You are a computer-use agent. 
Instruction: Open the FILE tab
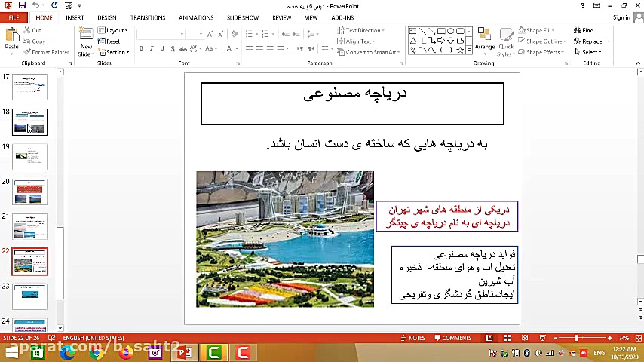14,17
